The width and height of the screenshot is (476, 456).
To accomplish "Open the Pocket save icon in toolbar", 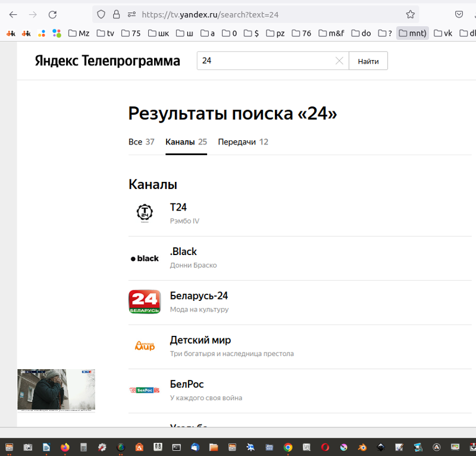I will pyautogui.click(x=459, y=14).
